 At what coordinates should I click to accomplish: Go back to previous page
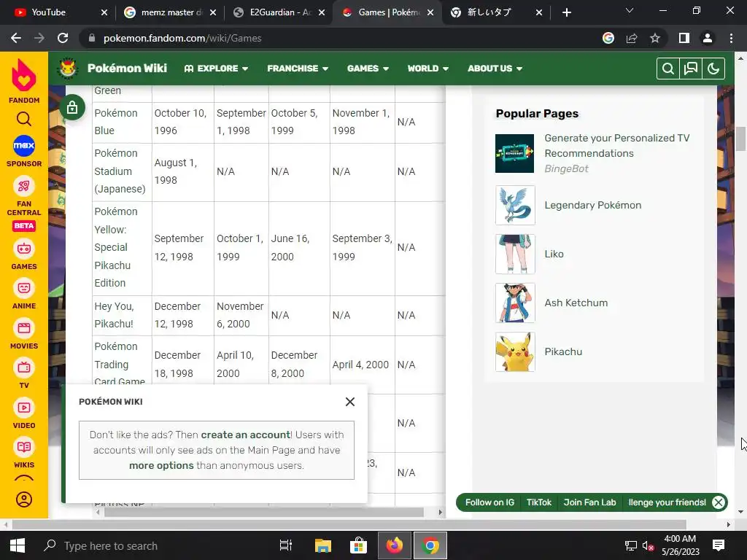[16, 38]
